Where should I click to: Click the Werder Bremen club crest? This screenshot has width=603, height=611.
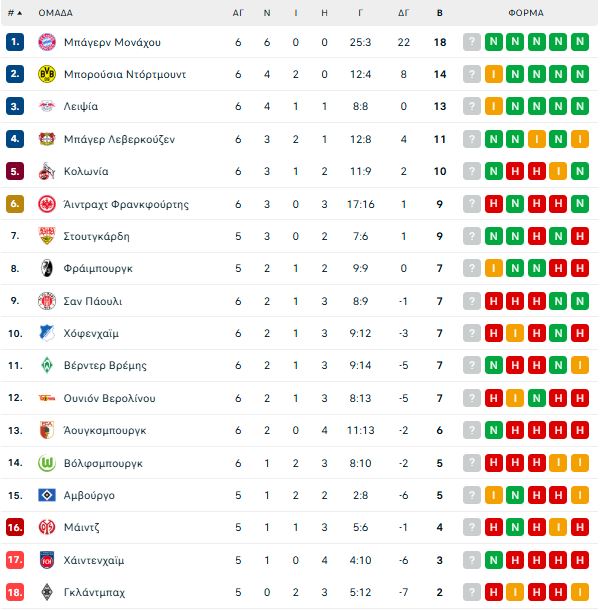[46, 366]
